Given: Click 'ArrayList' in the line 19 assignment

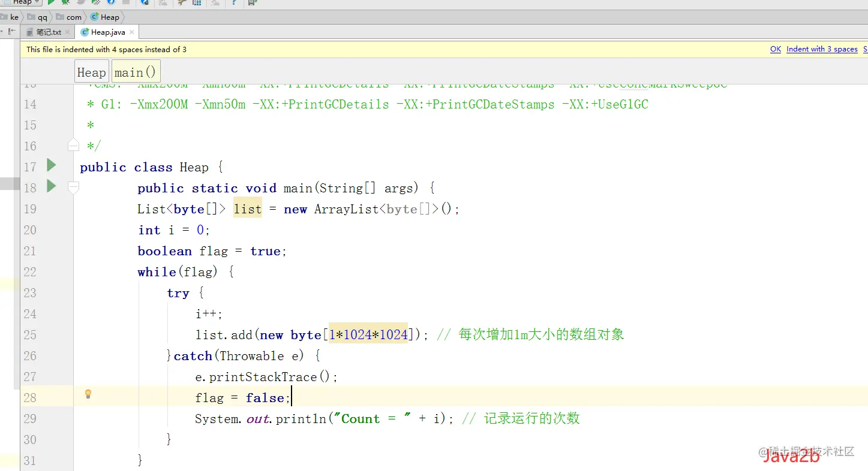Looking at the screenshot, I should click(347, 209).
